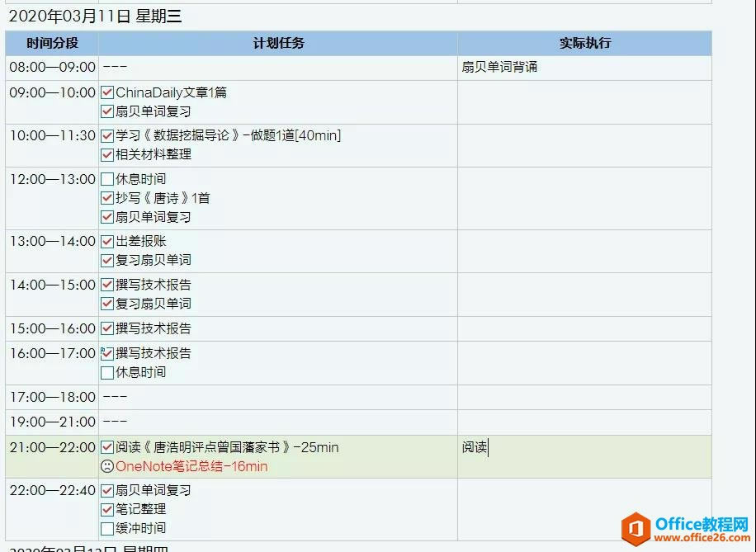This screenshot has height=552, width=756.
Task: Toggle the 笔记整理 checkbox
Action: coord(106,509)
